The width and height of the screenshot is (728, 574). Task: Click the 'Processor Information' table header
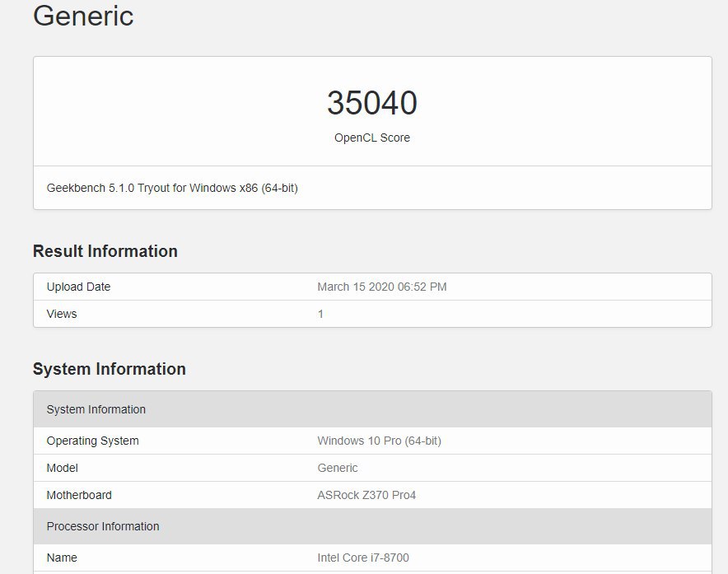pos(372,526)
